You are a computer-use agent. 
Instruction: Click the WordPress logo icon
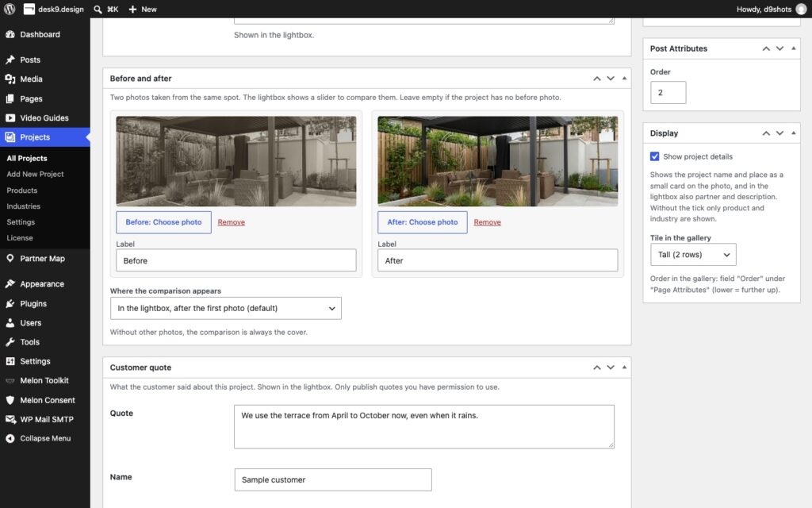(10, 9)
